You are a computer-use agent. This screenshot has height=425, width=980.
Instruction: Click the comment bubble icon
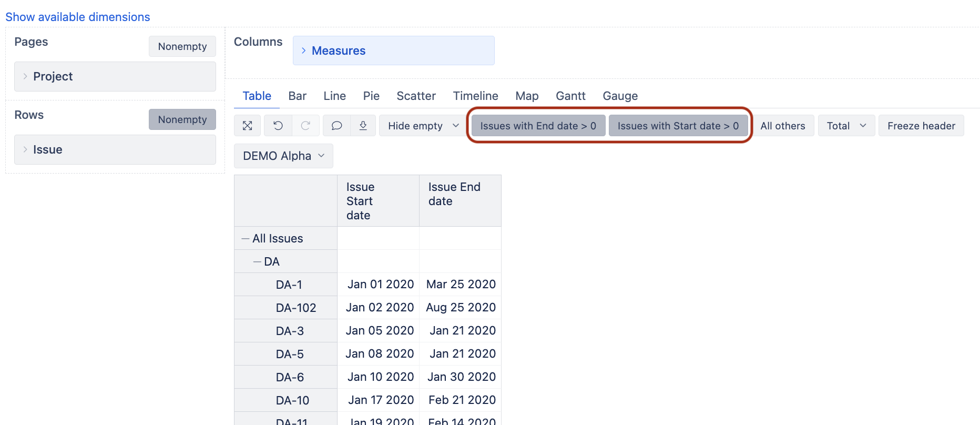click(x=336, y=126)
